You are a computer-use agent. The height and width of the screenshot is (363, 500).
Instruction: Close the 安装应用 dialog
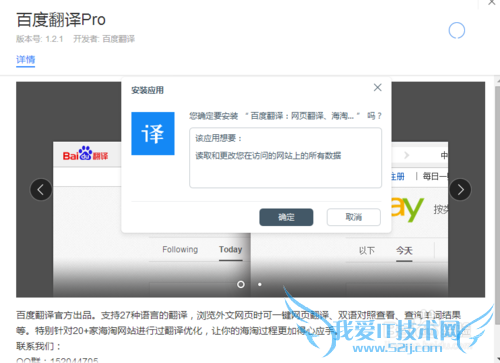point(377,88)
